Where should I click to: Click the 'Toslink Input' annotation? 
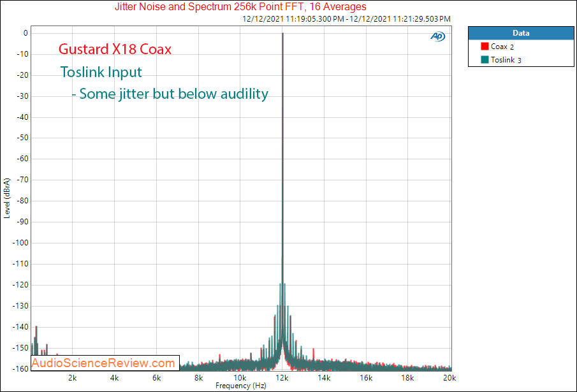tap(101, 72)
